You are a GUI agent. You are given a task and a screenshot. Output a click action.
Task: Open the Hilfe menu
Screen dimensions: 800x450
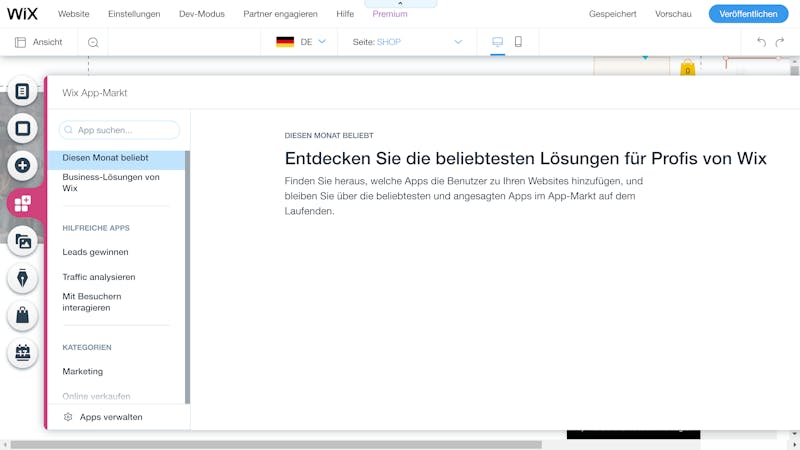345,14
